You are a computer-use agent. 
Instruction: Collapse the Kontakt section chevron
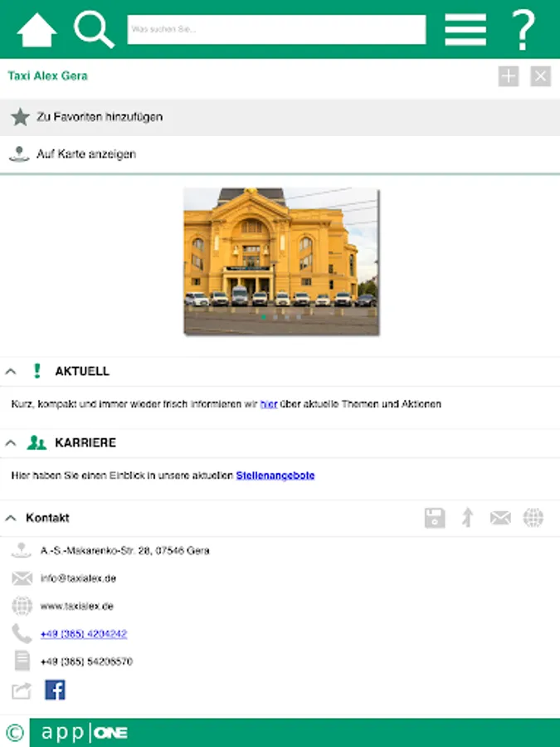[x=11, y=518]
